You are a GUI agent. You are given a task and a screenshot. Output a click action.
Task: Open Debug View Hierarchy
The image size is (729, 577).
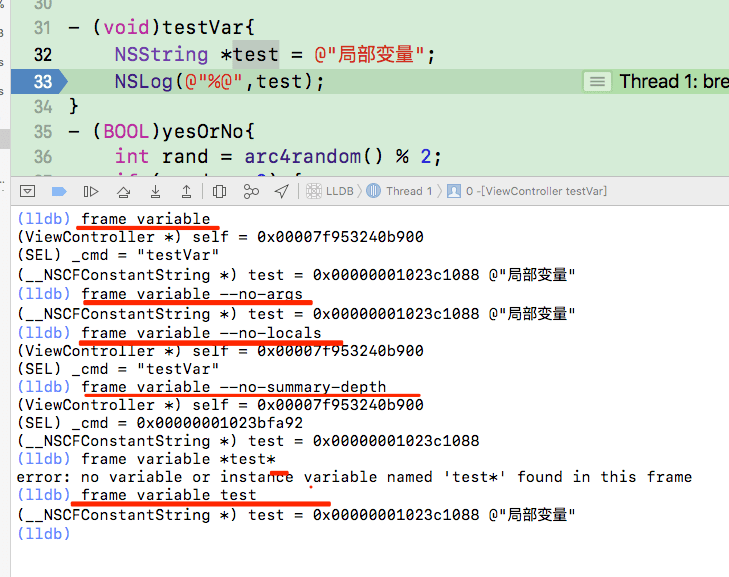click(x=220, y=191)
